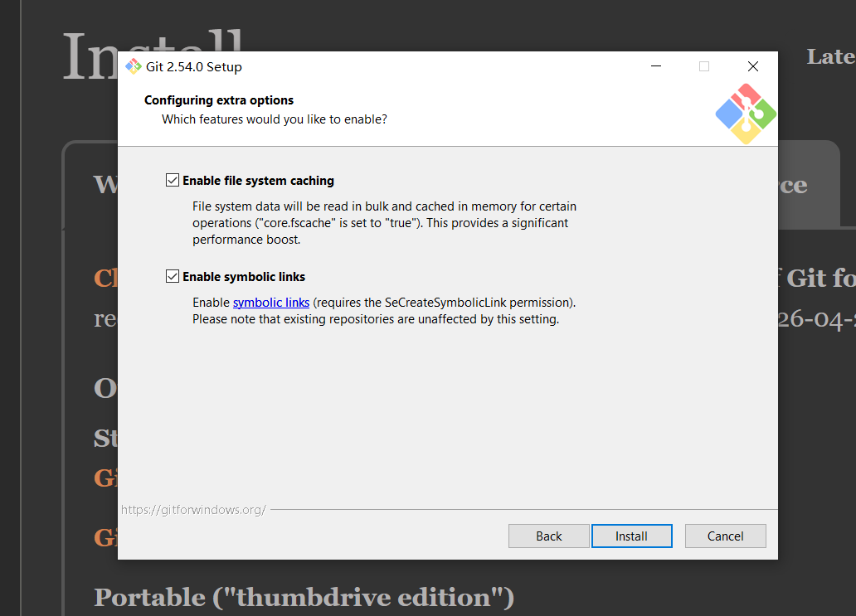Go Back to previous setup page
Image resolution: width=856 pixels, height=616 pixels.
[x=548, y=536]
